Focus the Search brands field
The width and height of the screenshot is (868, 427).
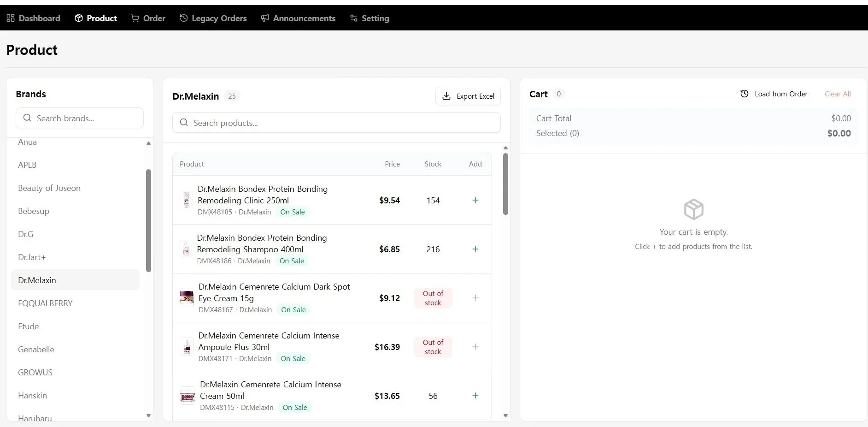80,118
